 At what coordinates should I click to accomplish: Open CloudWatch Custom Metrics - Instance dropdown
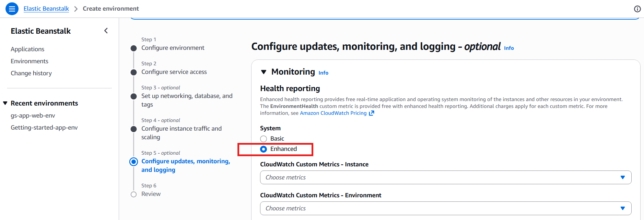tap(445, 177)
